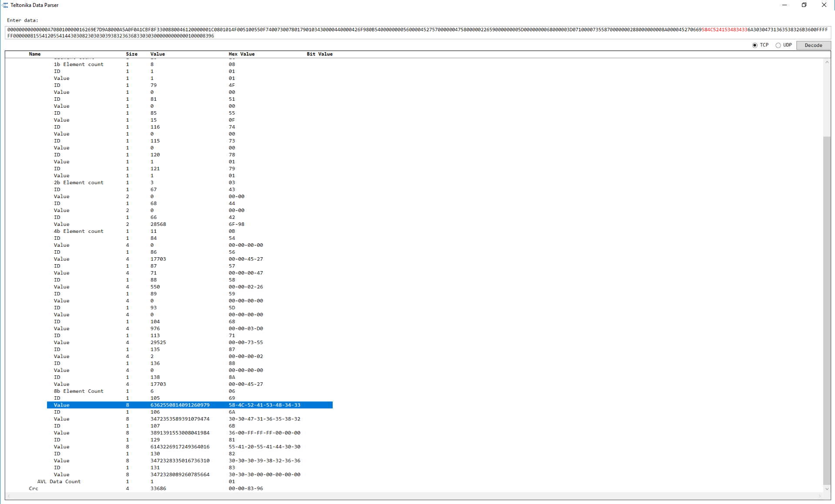Click the vertical scrollbar down arrow

(x=827, y=489)
